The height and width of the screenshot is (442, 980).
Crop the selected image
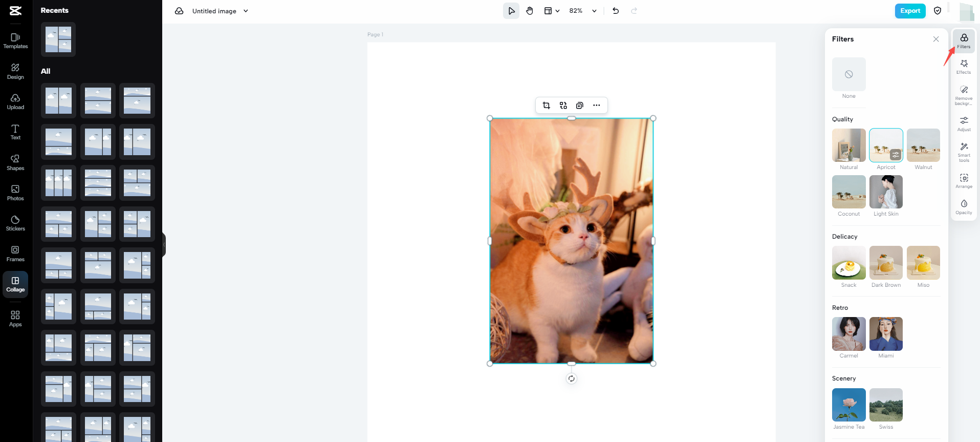click(x=547, y=106)
